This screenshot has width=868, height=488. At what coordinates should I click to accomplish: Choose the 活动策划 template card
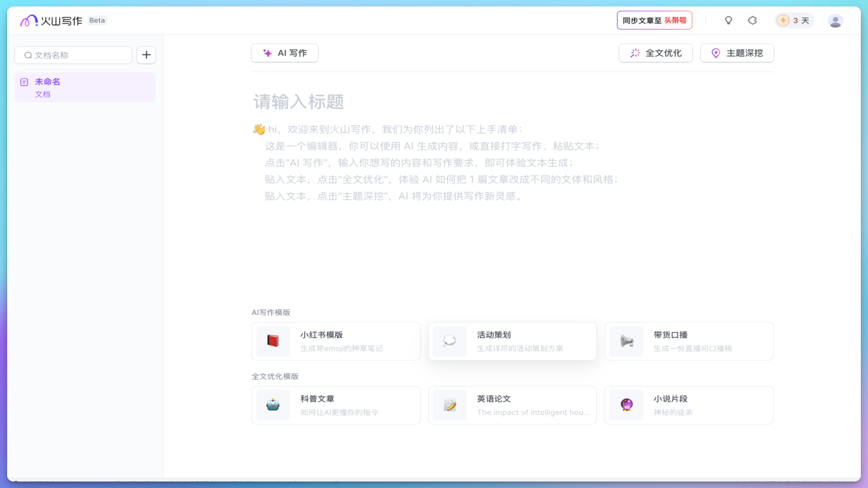pos(512,341)
